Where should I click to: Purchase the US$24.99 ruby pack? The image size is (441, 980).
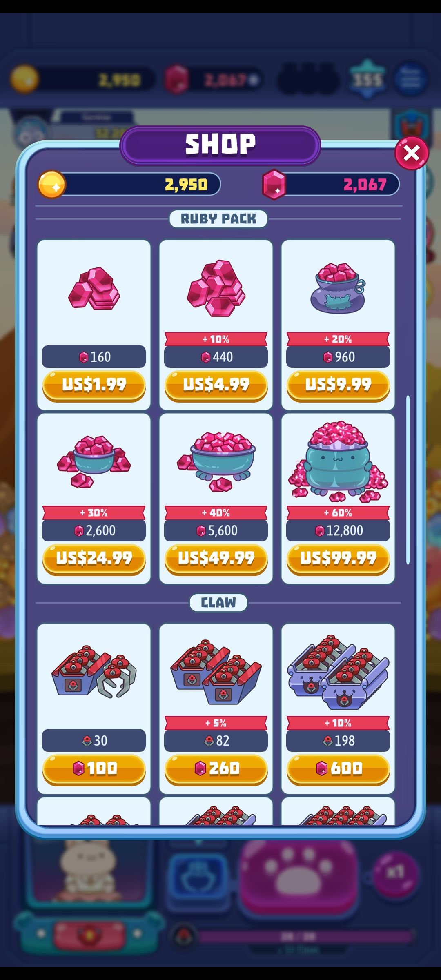point(94,559)
